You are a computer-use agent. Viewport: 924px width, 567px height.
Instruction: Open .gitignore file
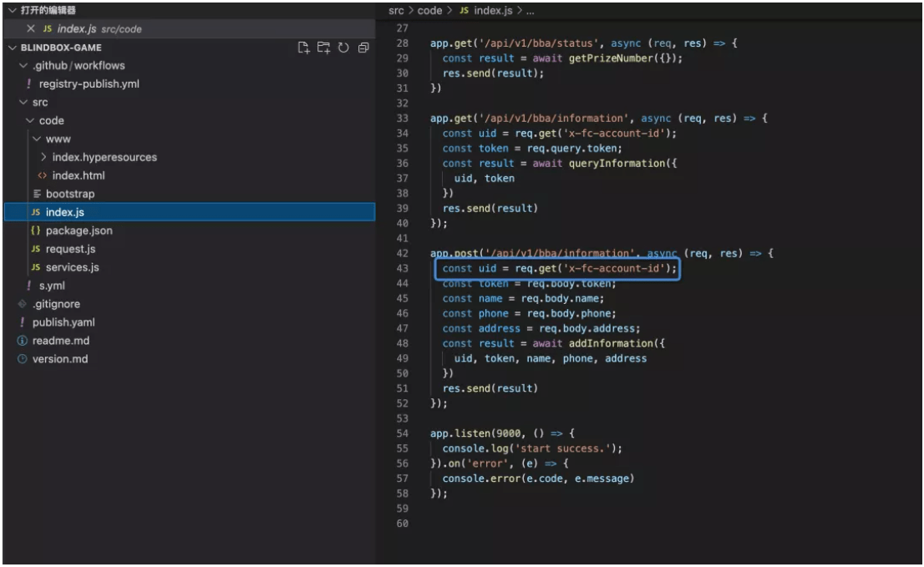pos(56,305)
